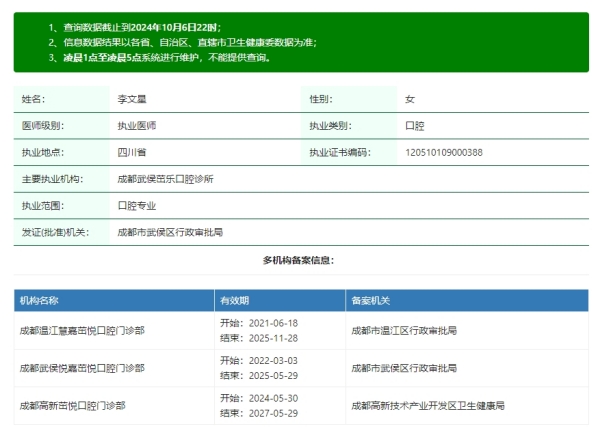Screen dimensions: 600x435
Task: Click the 机构名称 column header
Action: [39, 300]
